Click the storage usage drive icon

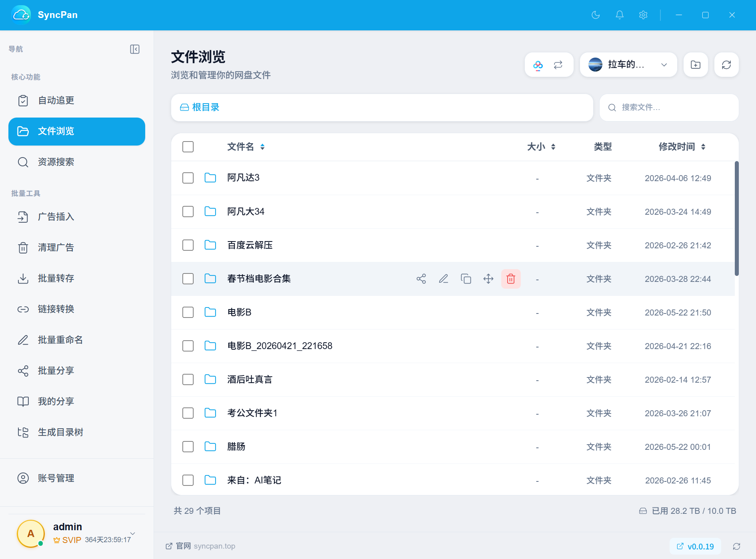(643, 511)
